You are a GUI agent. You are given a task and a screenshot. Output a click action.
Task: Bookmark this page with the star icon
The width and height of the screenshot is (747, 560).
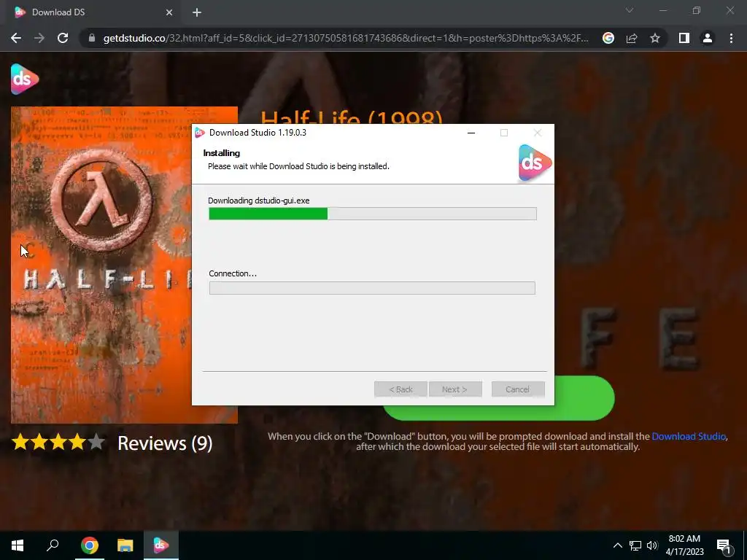[x=655, y=38]
